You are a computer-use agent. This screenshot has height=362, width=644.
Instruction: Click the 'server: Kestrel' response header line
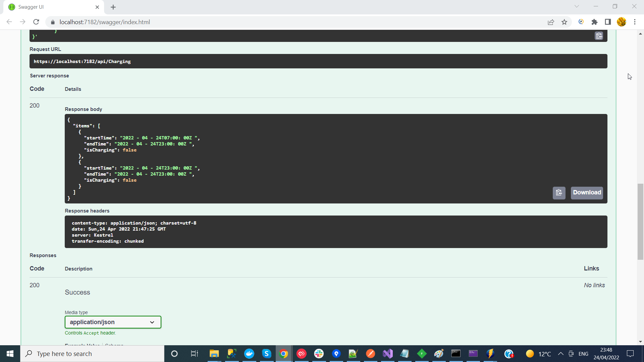pyautogui.click(x=92, y=235)
